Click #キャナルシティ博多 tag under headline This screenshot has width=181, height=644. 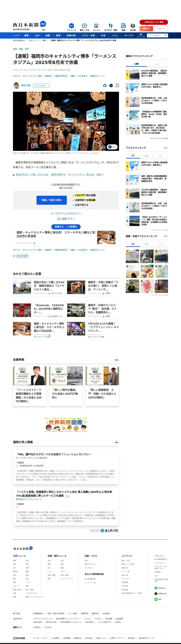(x=33, y=76)
